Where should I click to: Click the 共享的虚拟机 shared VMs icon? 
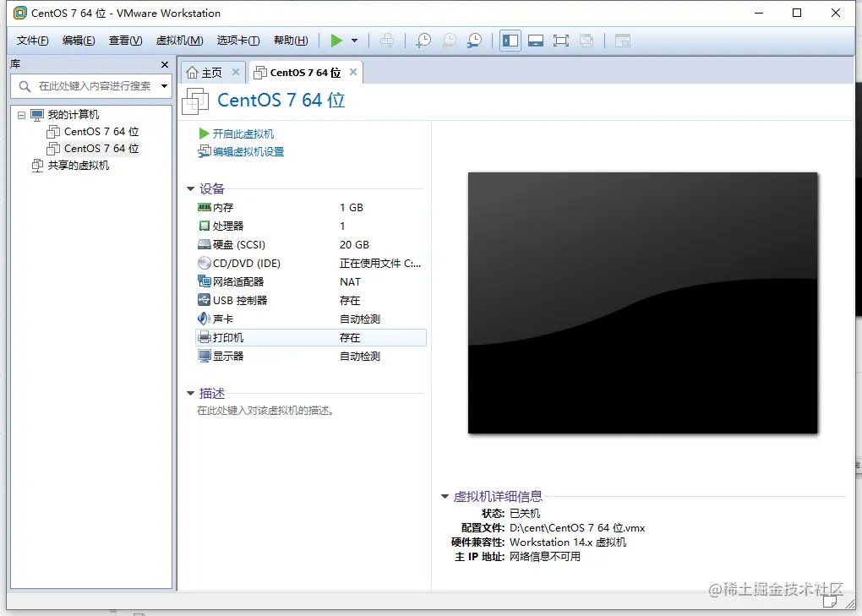pyautogui.click(x=37, y=166)
